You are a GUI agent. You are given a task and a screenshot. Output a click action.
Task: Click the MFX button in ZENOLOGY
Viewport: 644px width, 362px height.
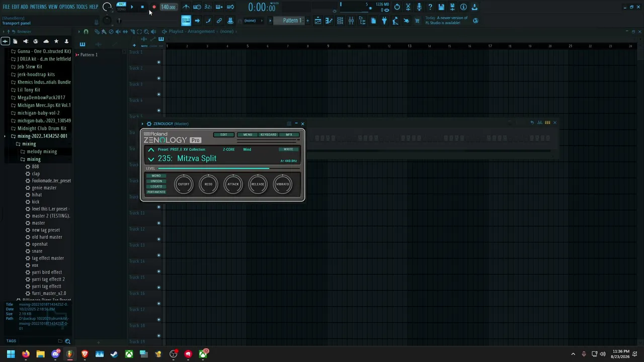point(289,135)
